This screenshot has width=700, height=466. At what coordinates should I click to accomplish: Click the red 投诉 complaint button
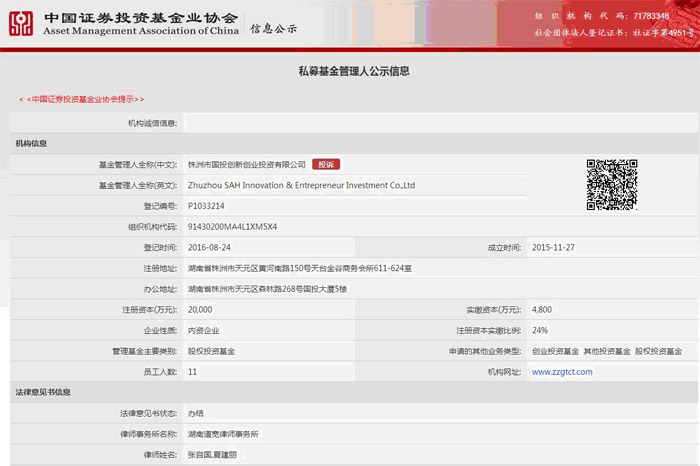point(326,164)
